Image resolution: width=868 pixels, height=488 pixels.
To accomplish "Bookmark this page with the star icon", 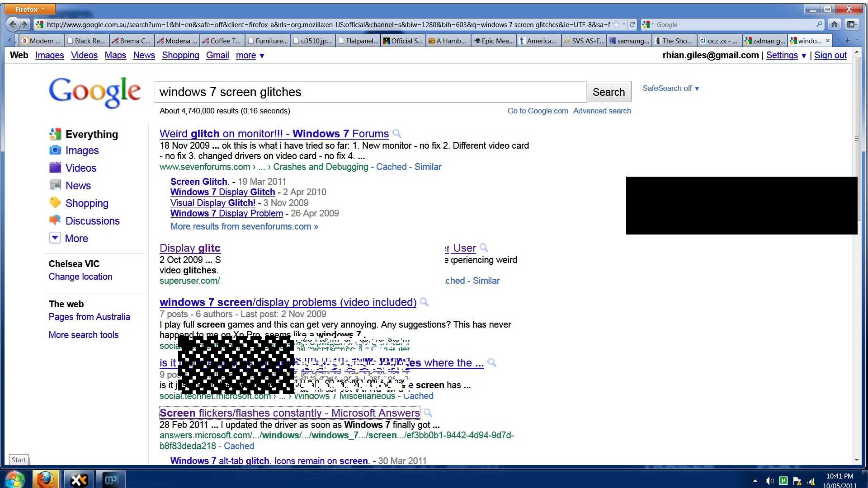I will (x=616, y=24).
